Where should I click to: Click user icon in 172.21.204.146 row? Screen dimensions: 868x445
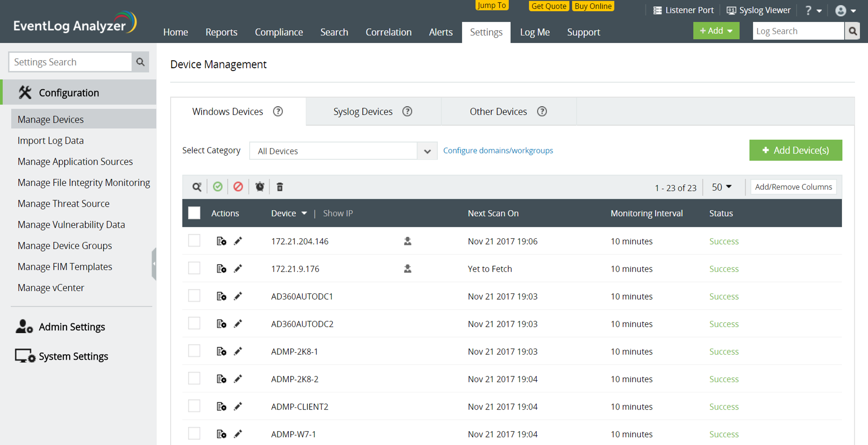point(407,241)
